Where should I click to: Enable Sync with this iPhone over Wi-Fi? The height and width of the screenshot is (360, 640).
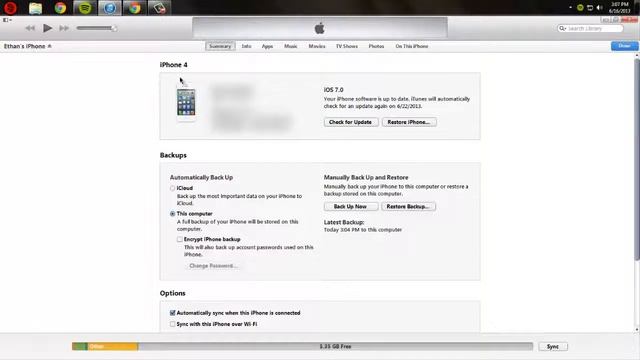coord(173,324)
